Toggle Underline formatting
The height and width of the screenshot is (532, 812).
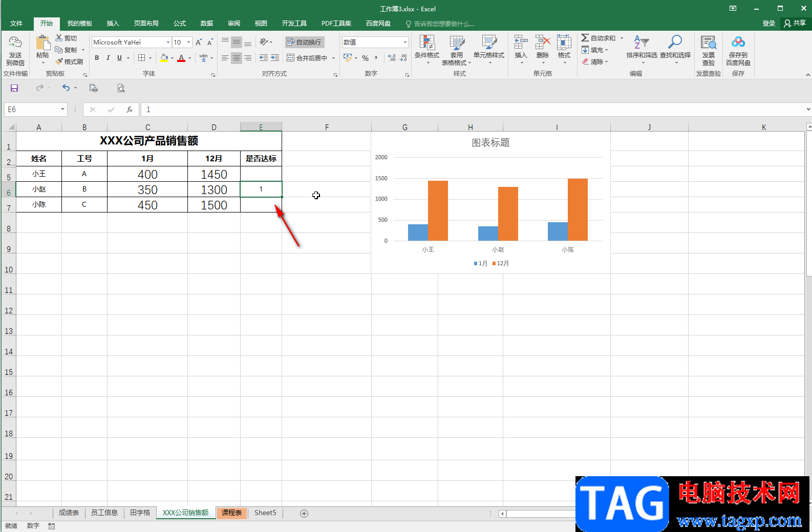coord(119,58)
